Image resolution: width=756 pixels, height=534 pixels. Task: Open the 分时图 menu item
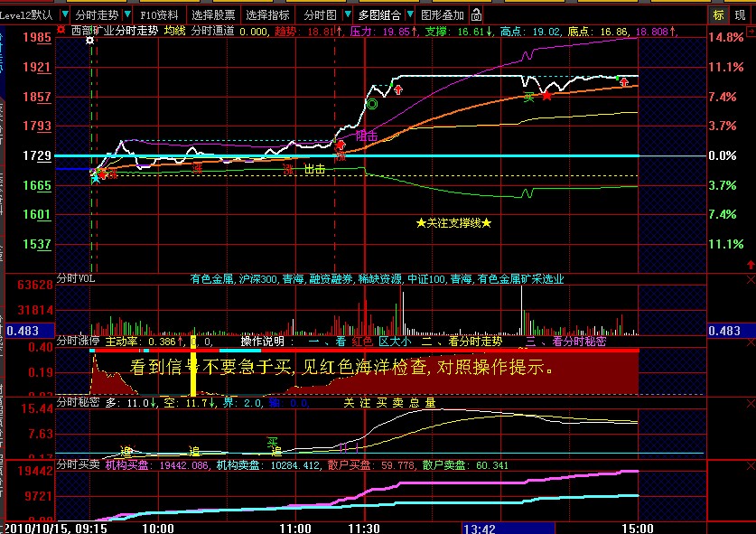[x=320, y=15]
